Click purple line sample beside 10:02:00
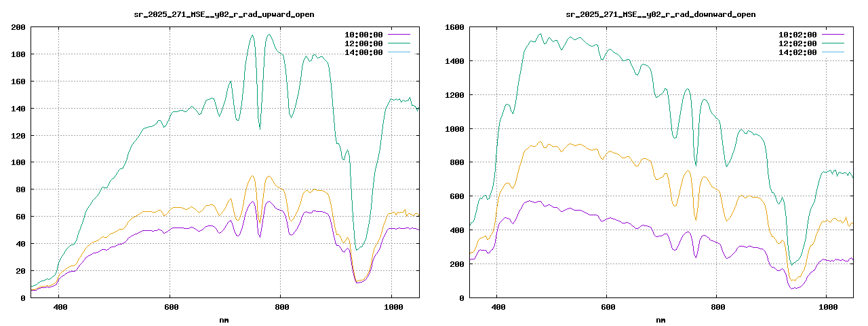This screenshot has width=868, height=326. [833, 35]
